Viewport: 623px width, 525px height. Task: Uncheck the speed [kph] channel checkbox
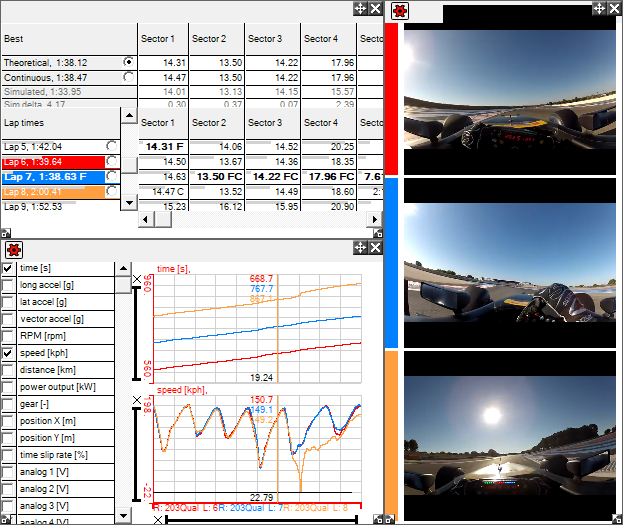[x=8, y=353]
